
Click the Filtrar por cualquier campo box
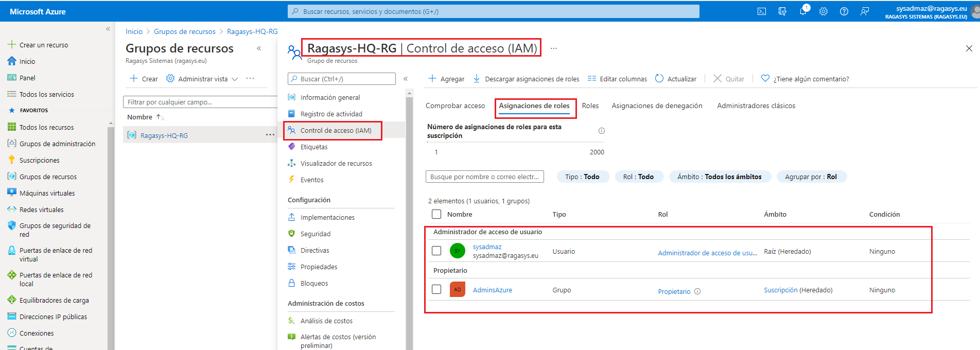tap(201, 102)
